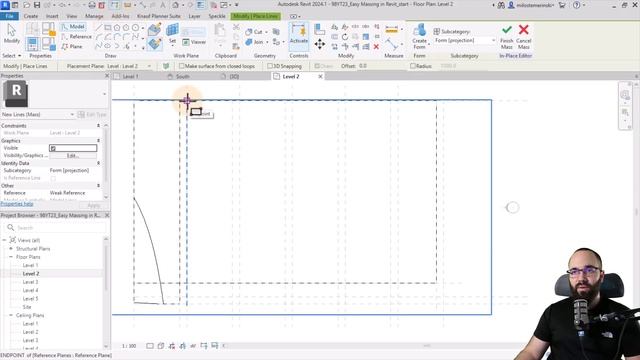This screenshot has height=360, width=640.
Task: Click the Visual Style icon in view control bar
Action: 161,346
